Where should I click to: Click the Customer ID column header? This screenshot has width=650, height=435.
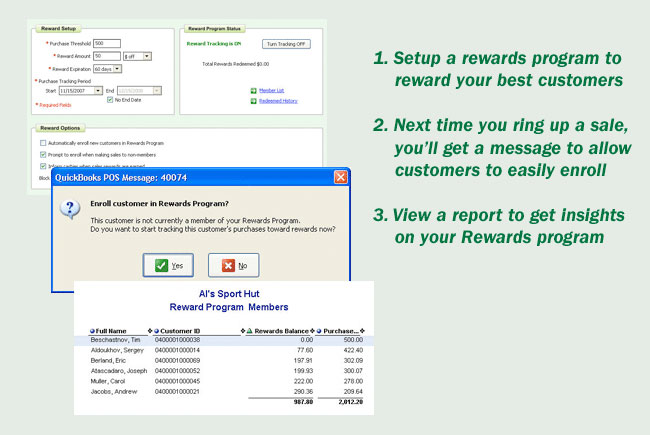(x=179, y=331)
